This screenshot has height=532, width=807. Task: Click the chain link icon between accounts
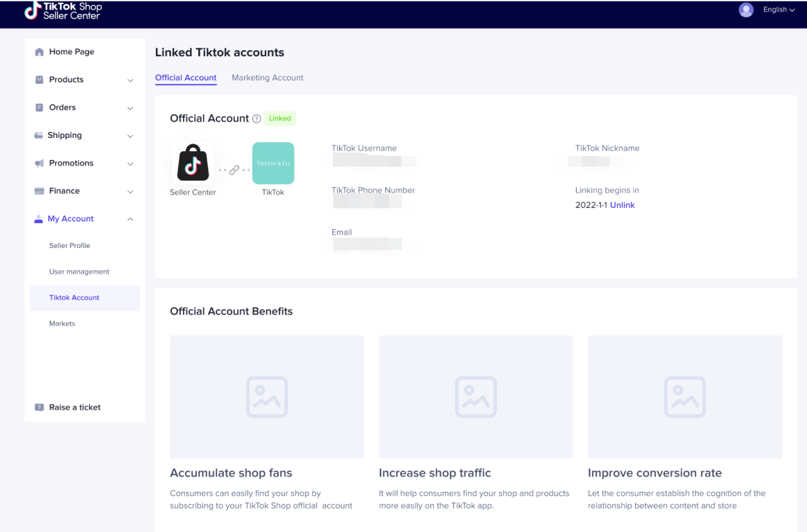(x=234, y=170)
